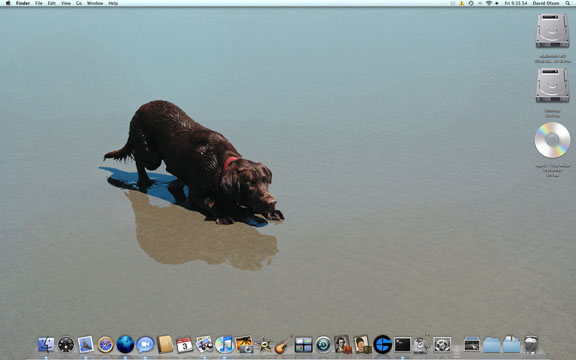This screenshot has height=360, width=576.
Task: Open iCal calendar icon in Dock
Action: click(x=184, y=345)
